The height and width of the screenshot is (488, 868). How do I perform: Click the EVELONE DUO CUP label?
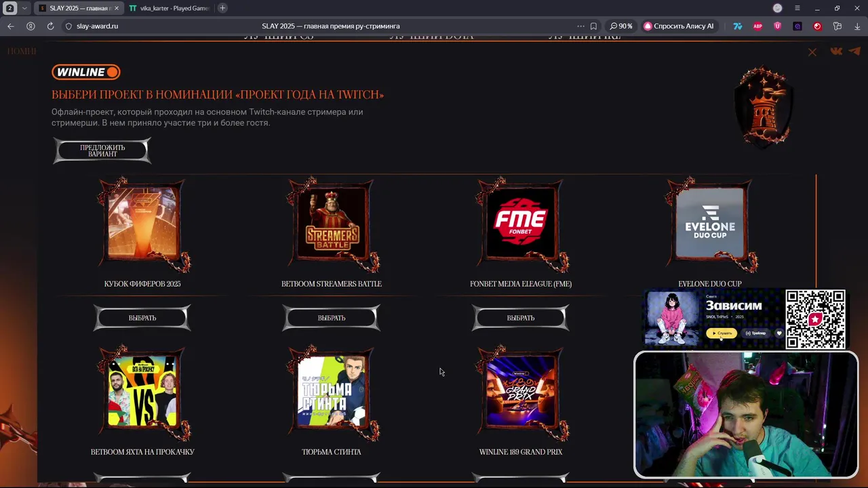point(710,284)
